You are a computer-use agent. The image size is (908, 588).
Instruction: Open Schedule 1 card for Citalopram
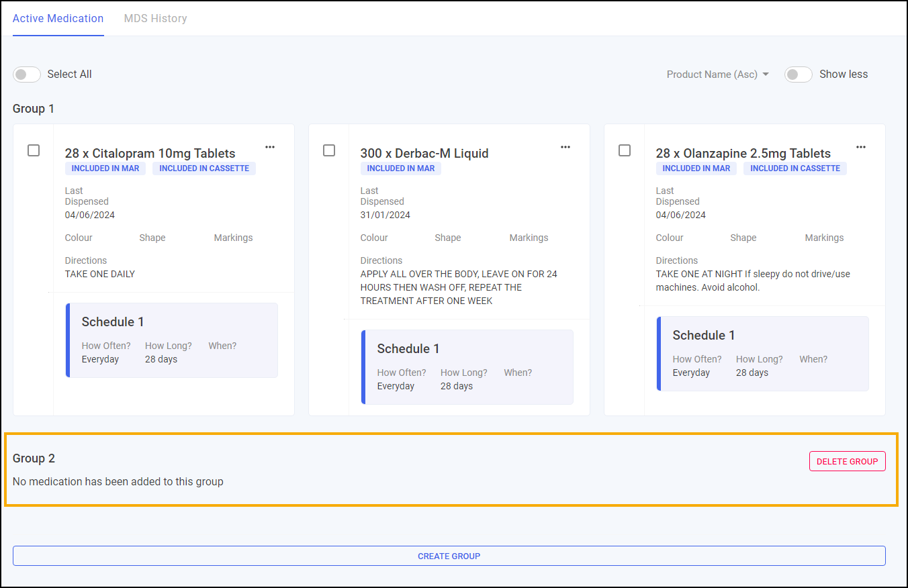click(172, 340)
